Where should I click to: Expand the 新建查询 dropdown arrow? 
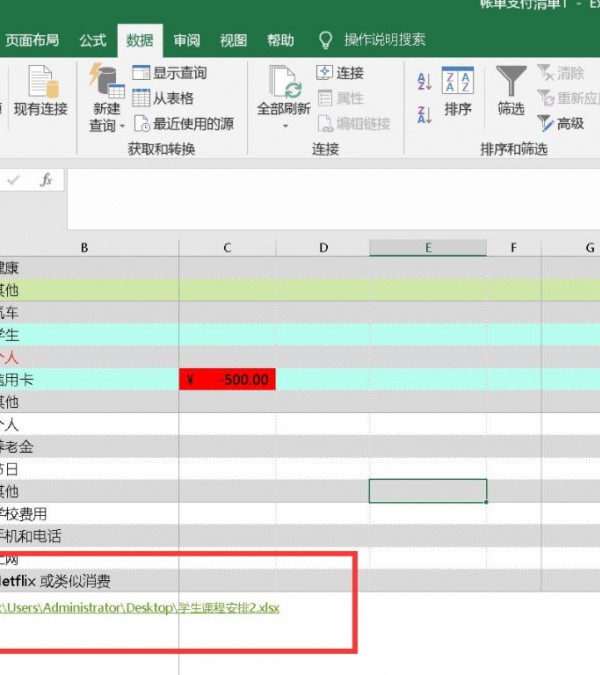(x=122, y=126)
